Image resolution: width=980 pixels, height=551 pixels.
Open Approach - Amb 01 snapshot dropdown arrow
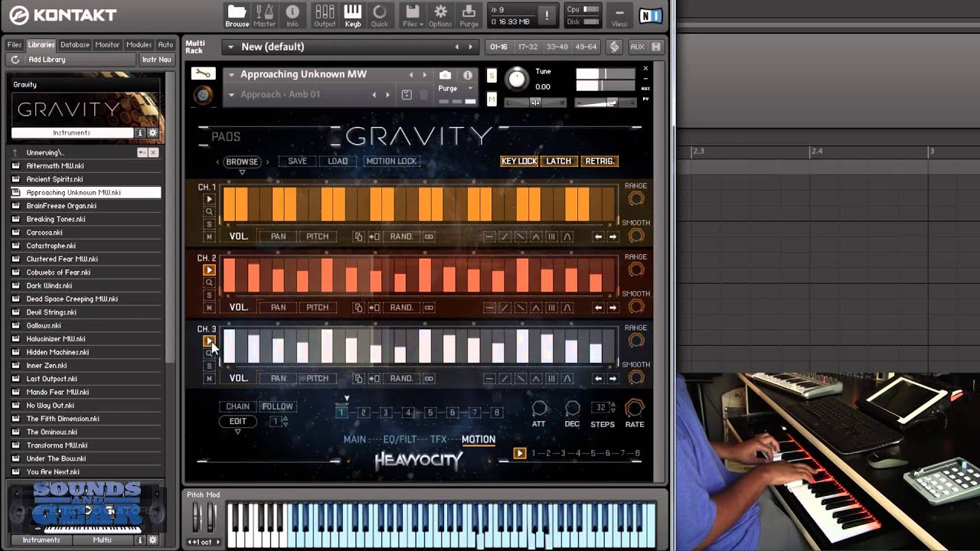232,95
